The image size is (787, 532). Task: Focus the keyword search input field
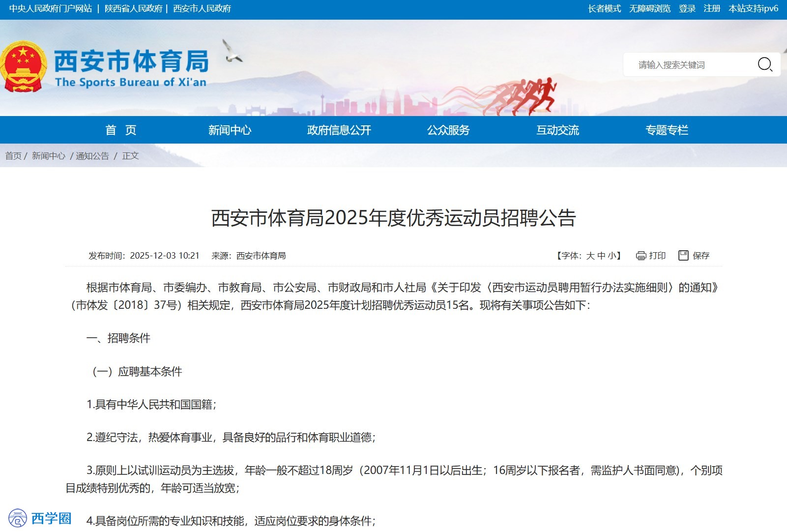688,65
